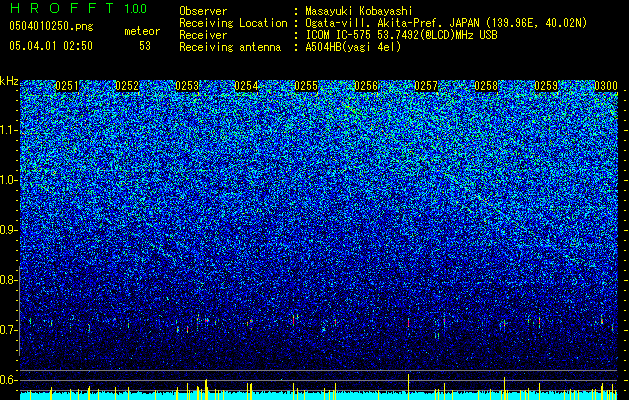The image size is (629, 400).
Task: Click the meteor count value 53
Action: coord(145,46)
